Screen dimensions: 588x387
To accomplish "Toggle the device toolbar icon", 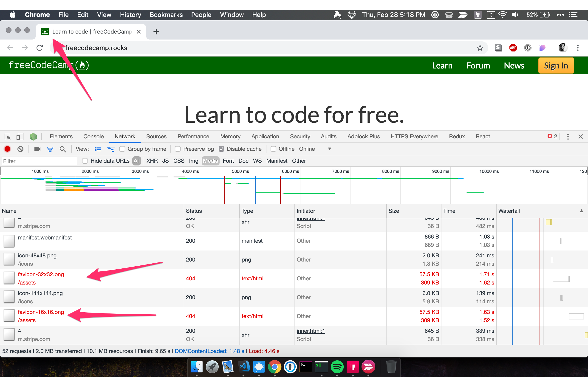I will pos(20,137).
